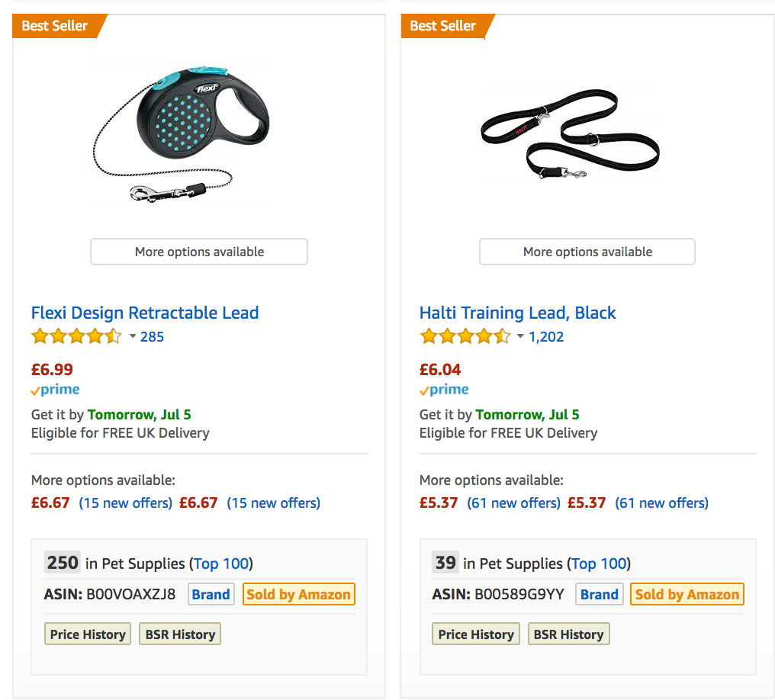Click More options available for the Halti lead

(x=587, y=252)
